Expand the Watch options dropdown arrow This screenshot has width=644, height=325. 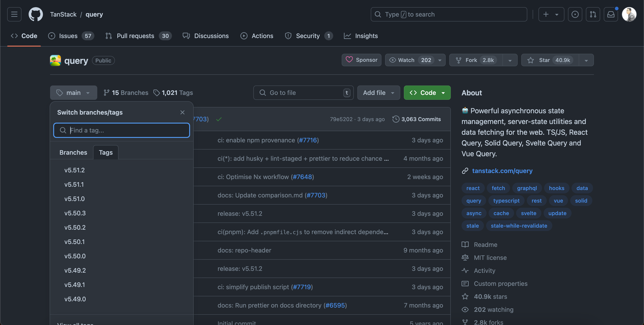coord(440,60)
